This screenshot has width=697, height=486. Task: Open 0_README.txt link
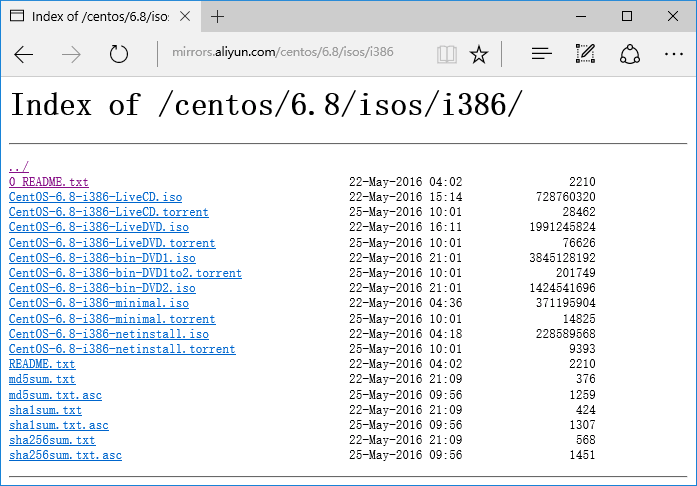tap(48, 182)
